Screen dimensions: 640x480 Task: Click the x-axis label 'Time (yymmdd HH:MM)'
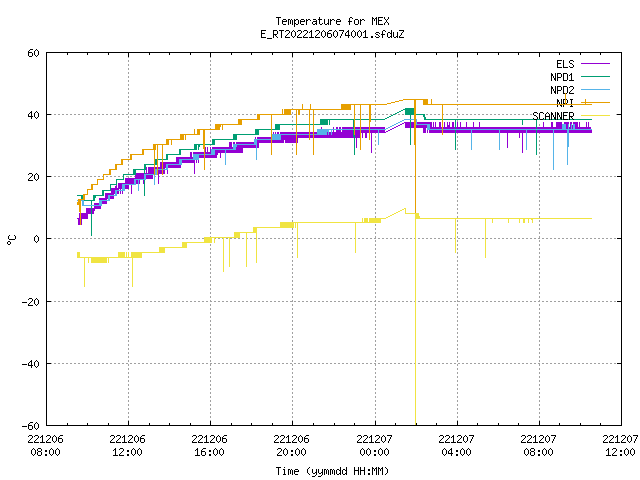332,471
